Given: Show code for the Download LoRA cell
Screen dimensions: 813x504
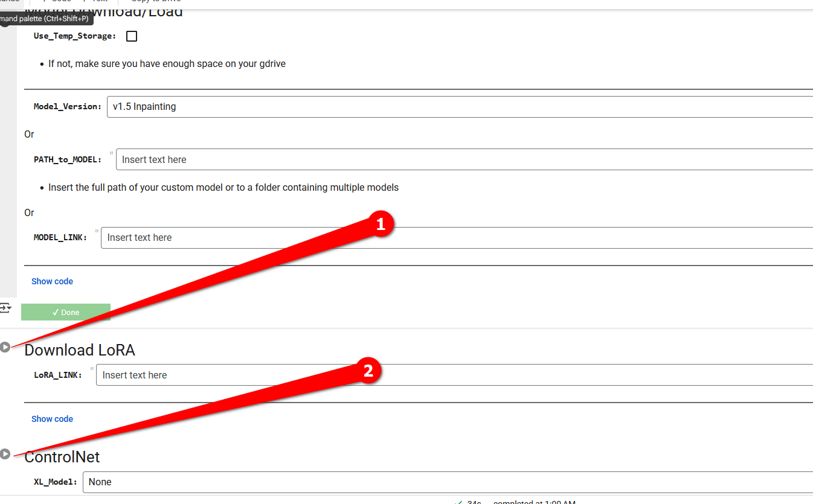Looking at the screenshot, I should point(52,419).
